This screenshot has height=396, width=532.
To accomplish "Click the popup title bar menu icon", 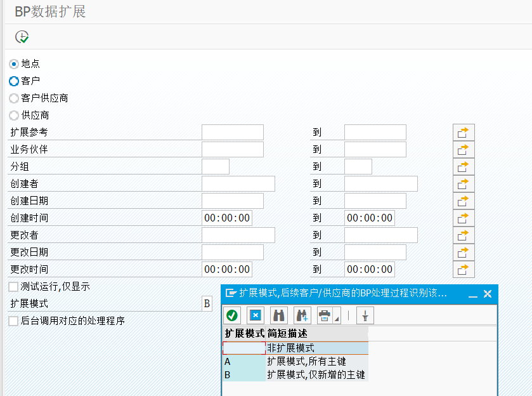I will [x=231, y=293].
